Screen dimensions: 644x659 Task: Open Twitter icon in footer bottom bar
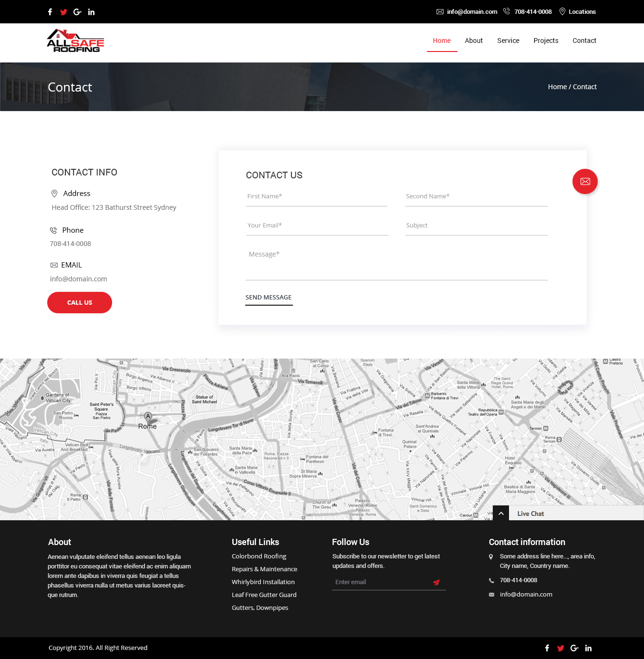pos(561,648)
